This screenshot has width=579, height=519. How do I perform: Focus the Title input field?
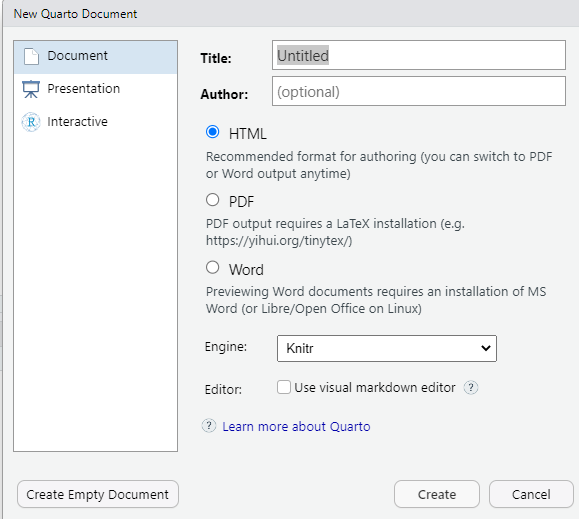coord(419,55)
